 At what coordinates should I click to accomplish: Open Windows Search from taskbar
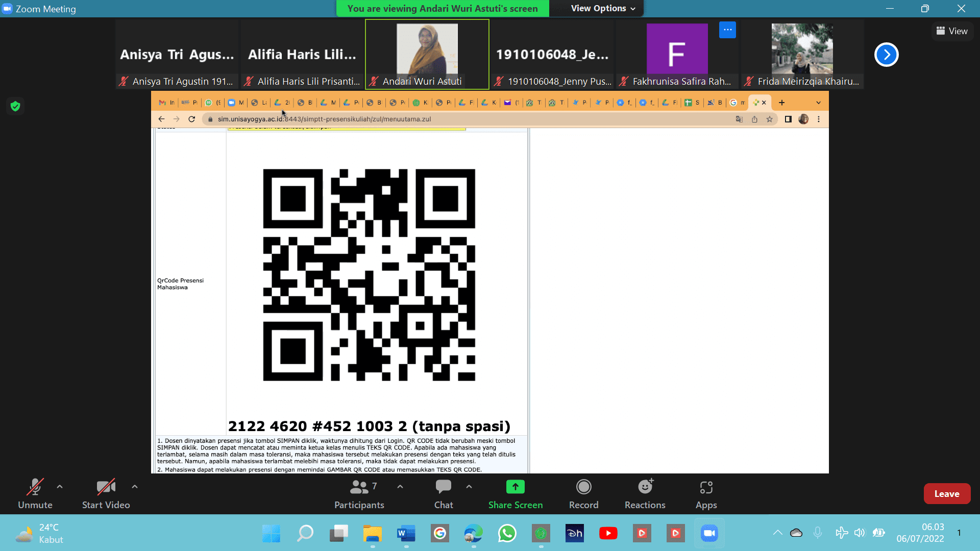click(305, 534)
